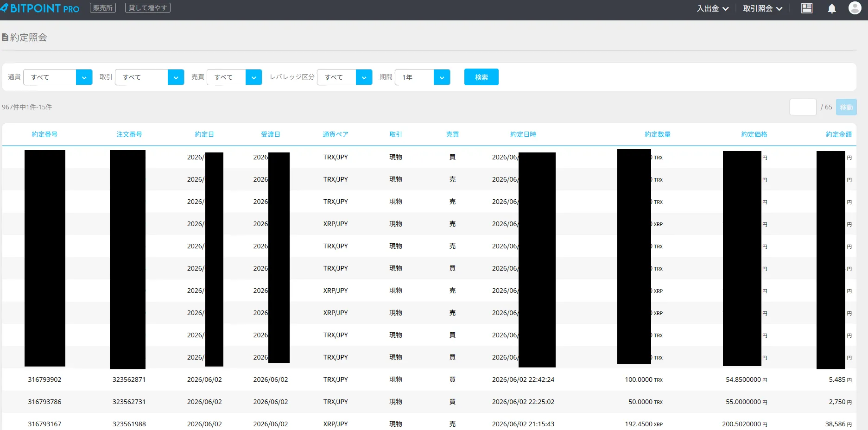Click the 約定照会 page title
The image size is (868, 430).
[25, 37]
